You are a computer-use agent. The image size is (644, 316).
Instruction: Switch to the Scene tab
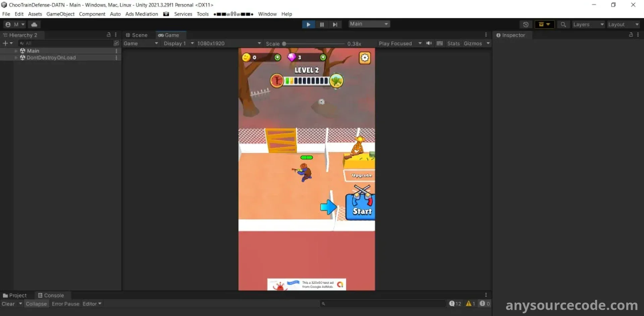[137, 35]
